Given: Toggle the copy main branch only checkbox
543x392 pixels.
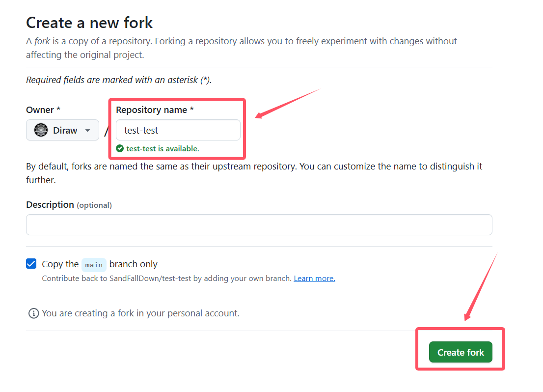Looking at the screenshot, I should (31, 264).
